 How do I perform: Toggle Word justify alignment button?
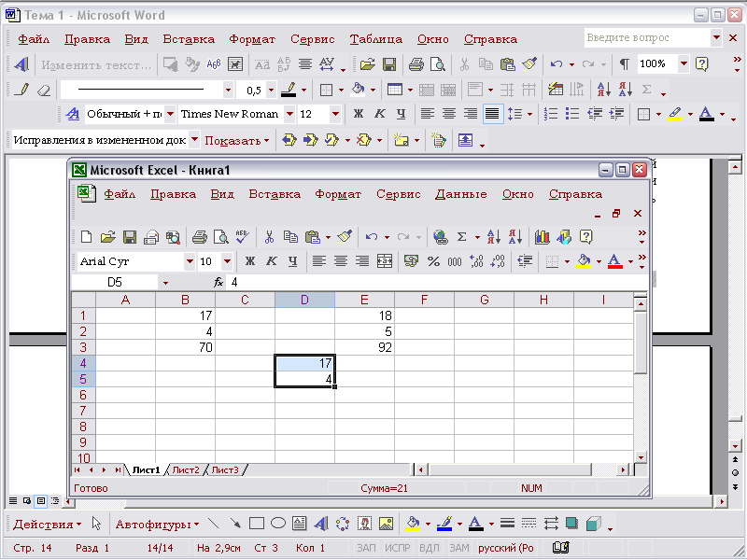492,113
